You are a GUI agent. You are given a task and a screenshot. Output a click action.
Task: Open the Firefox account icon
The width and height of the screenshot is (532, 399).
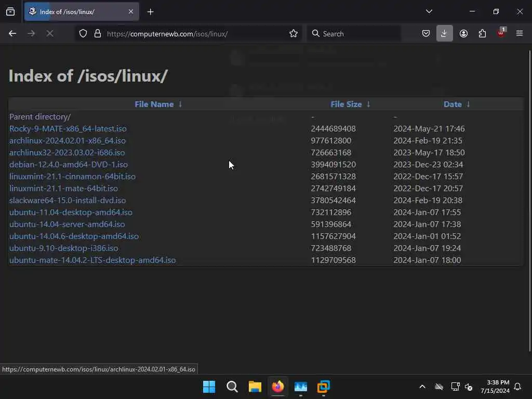463,34
